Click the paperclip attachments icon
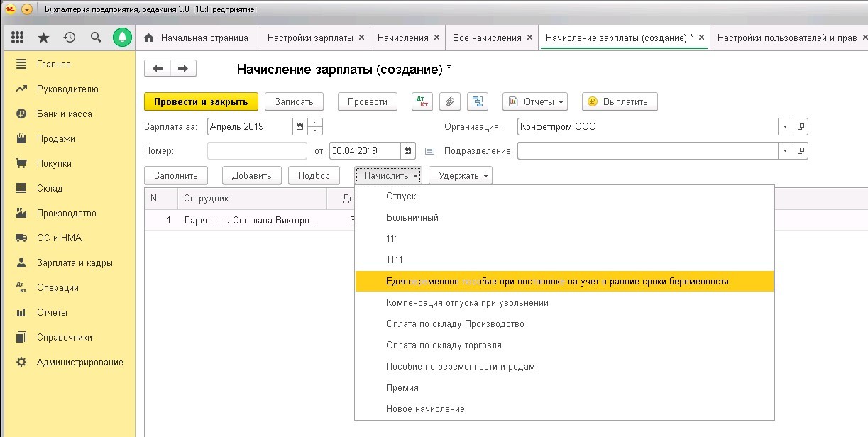The width and height of the screenshot is (868, 437). click(449, 101)
